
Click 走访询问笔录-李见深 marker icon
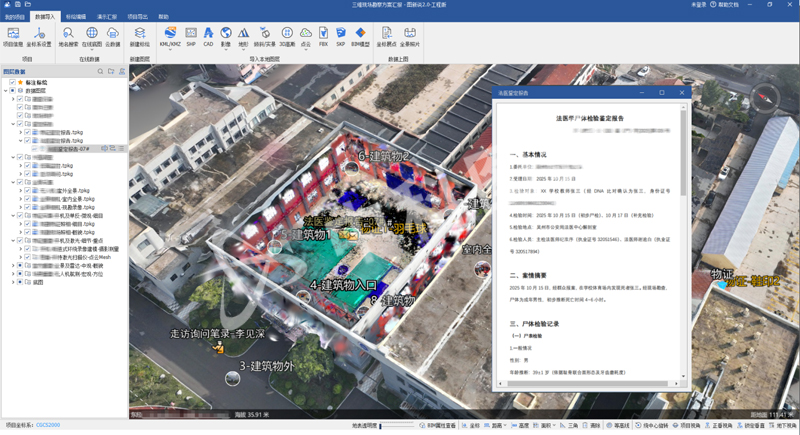[x=218, y=348]
